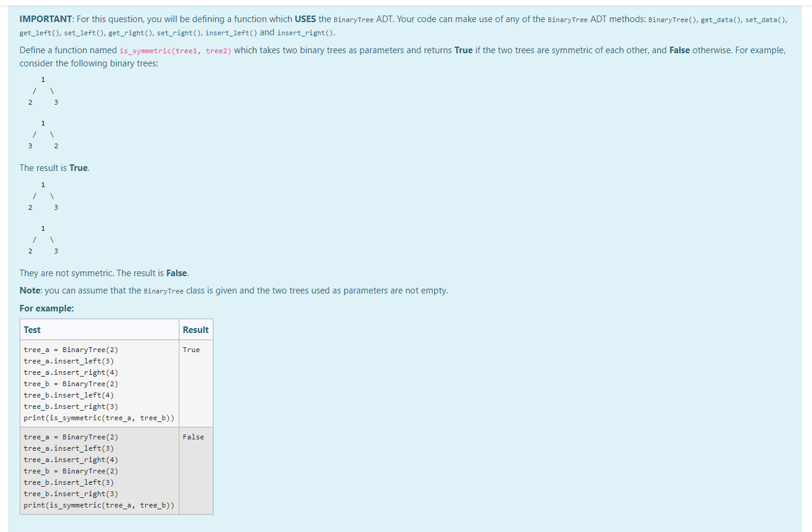Click the print statement in the False test
The width and height of the screenshot is (812, 532).
(99, 505)
